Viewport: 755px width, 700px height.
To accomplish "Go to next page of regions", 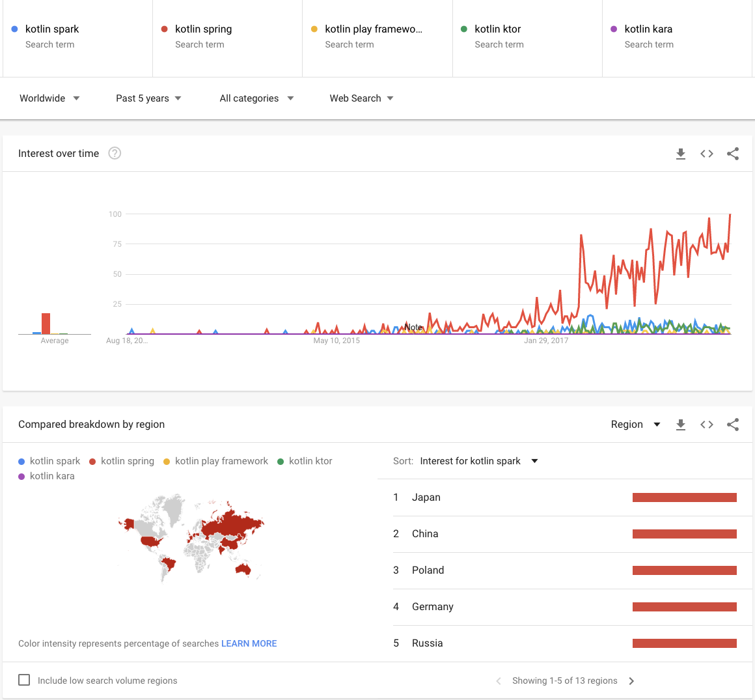I will tap(631, 681).
